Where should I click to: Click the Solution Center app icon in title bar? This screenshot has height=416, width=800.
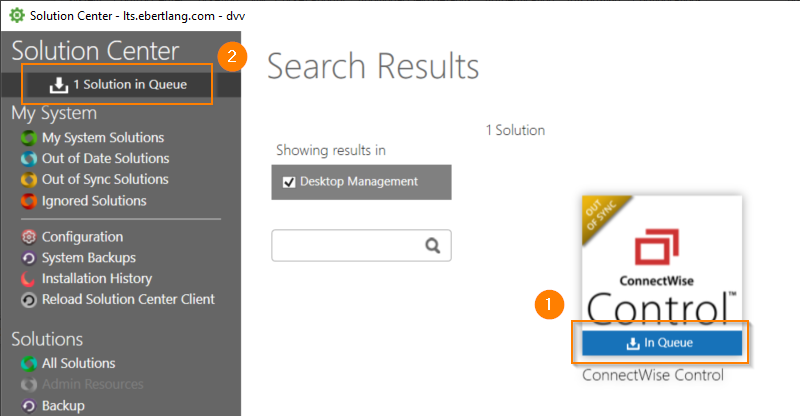[16, 17]
